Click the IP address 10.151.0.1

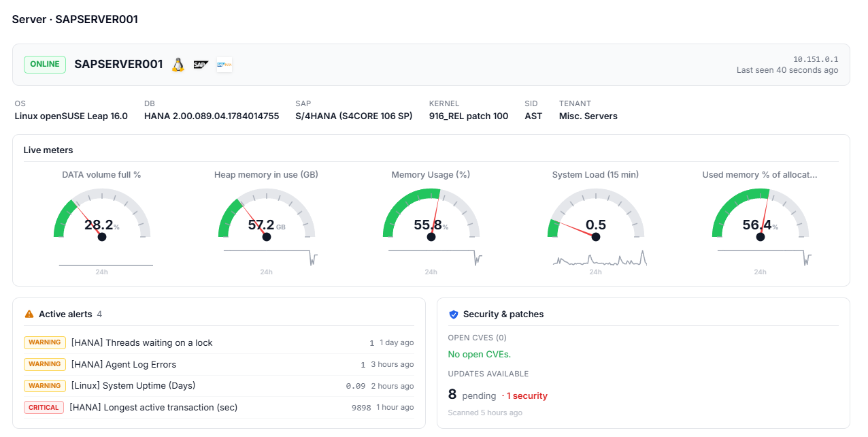pyautogui.click(x=816, y=59)
